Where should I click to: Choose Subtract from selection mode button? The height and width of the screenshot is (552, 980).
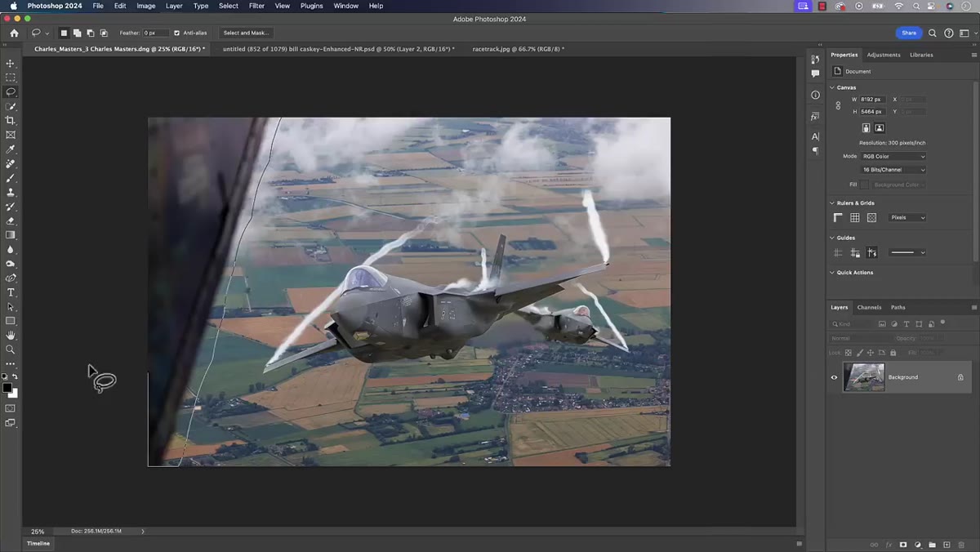click(90, 33)
